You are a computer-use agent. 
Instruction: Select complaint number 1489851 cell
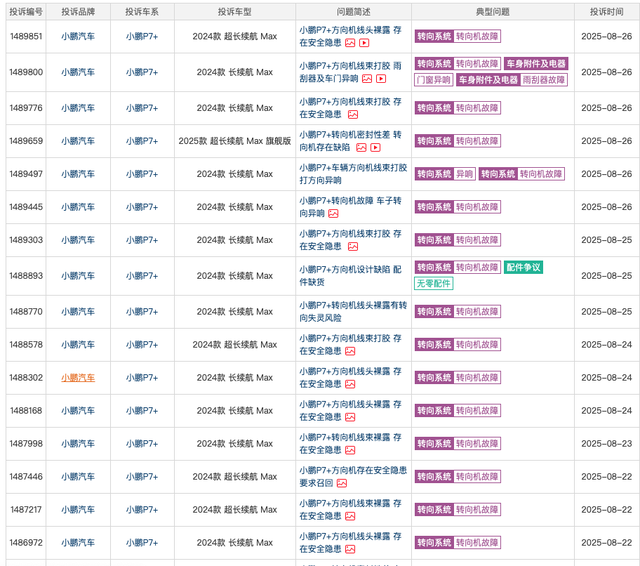(26, 36)
